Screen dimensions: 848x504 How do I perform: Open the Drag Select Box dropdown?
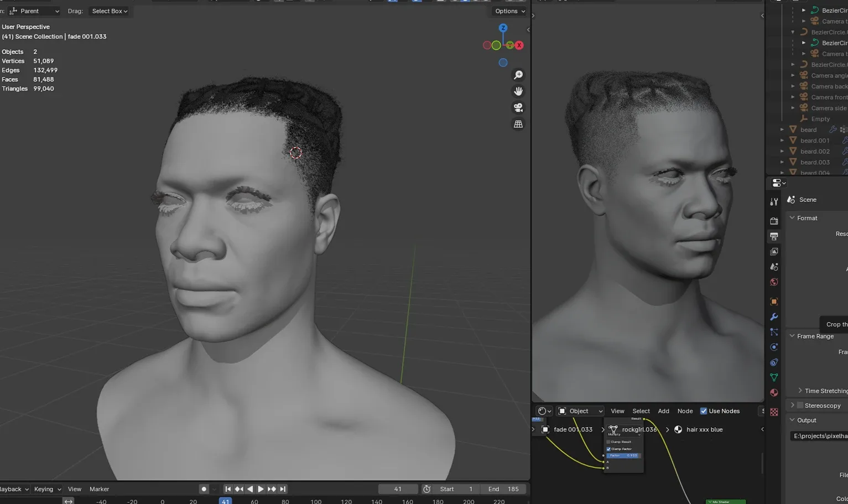coord(110,11)
